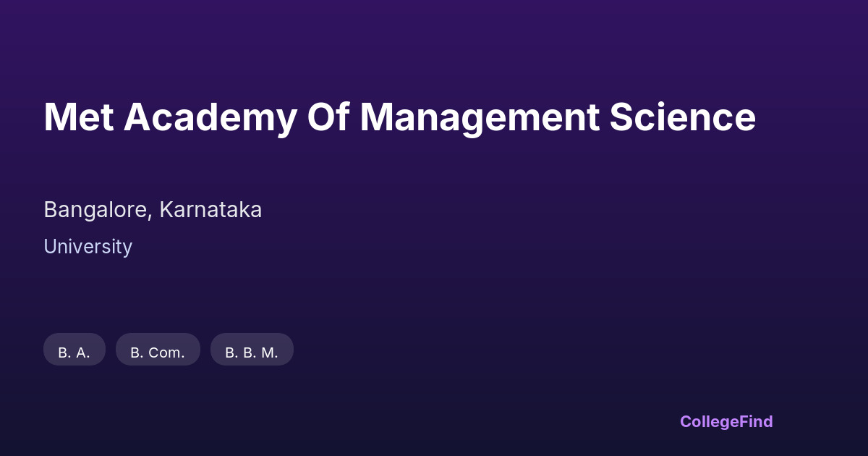Screen dimensions: 868x456
Task: Click the word "Management" in the heading
Action: point(480,117)
